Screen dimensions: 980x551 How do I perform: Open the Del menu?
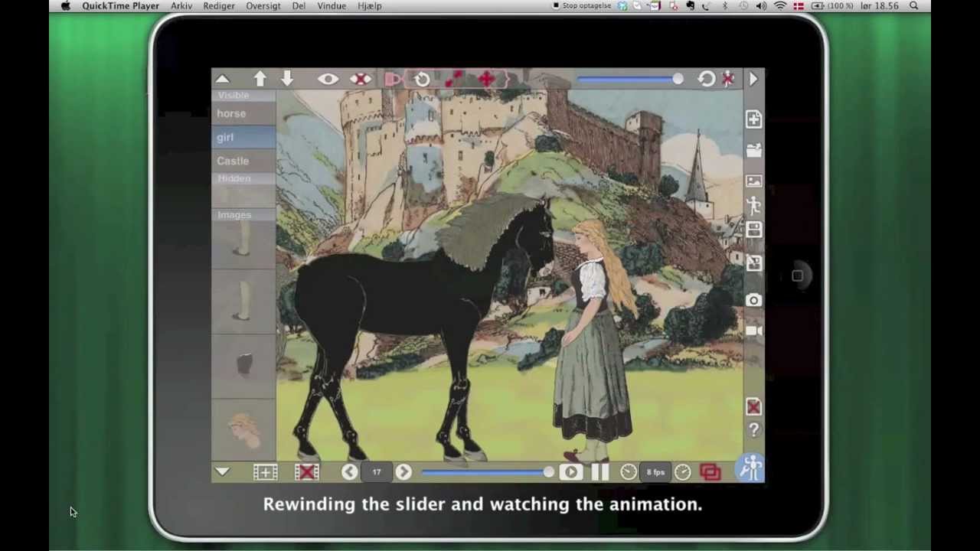(299, 5)
